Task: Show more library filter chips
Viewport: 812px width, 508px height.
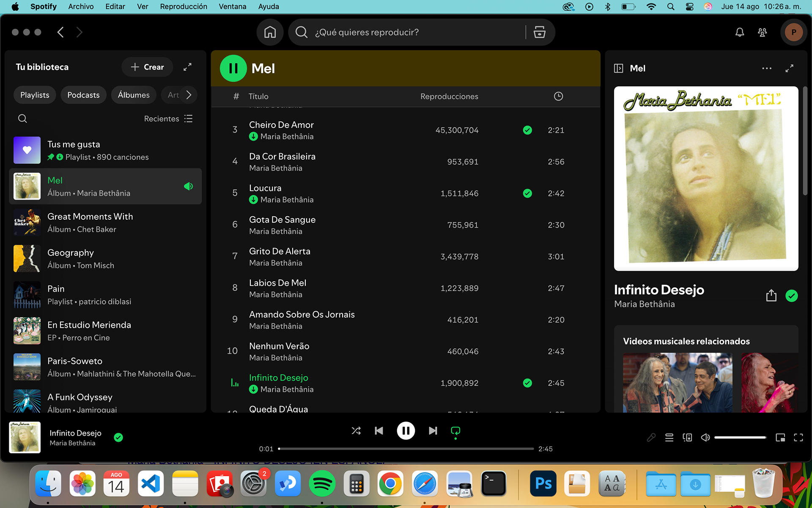Action: (x=189, y=95)
